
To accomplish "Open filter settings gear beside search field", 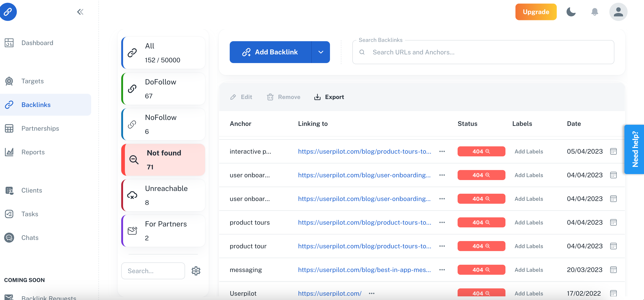I will [x=196, y=271].
